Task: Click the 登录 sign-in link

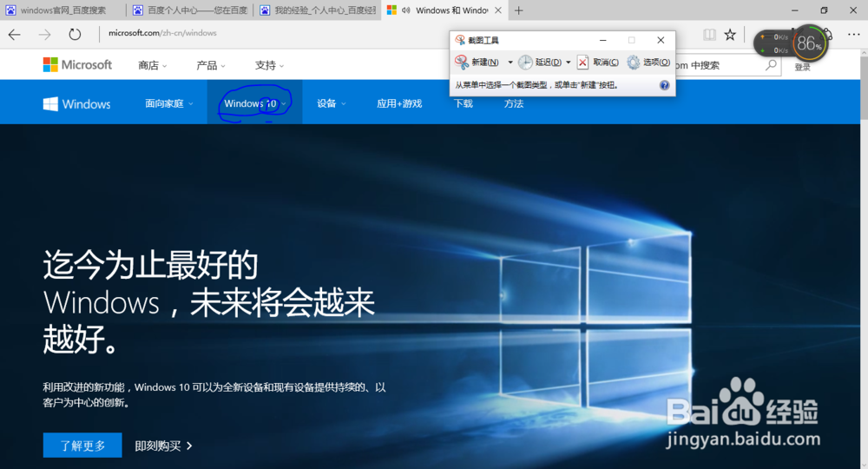Action: pyautogui.click(x=802, y=67)
